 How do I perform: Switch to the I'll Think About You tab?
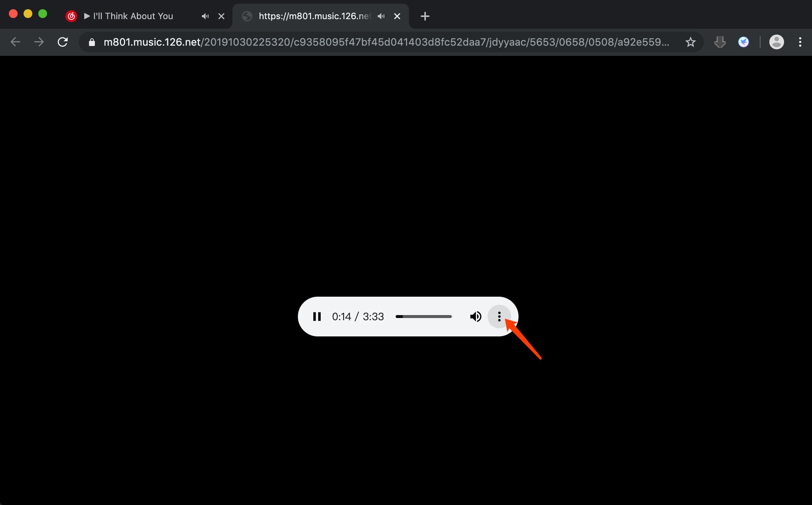pyautogui.click(x=132, y=16)
